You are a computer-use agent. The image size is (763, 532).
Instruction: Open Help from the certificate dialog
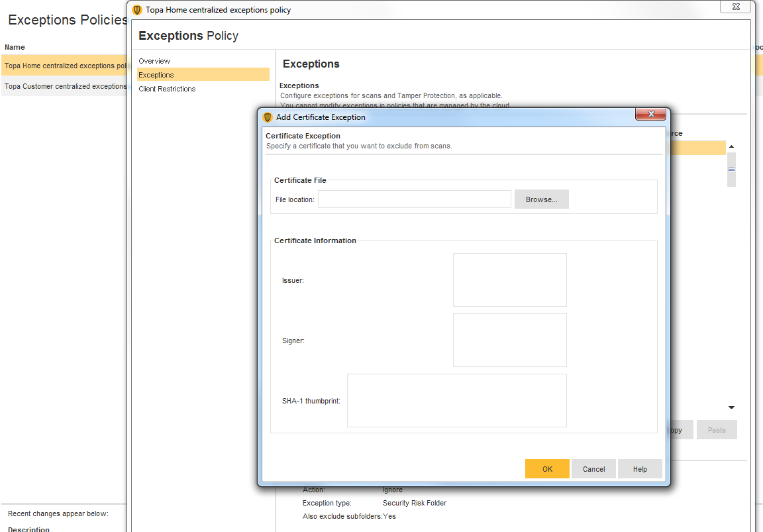click(x=640, y=468)
